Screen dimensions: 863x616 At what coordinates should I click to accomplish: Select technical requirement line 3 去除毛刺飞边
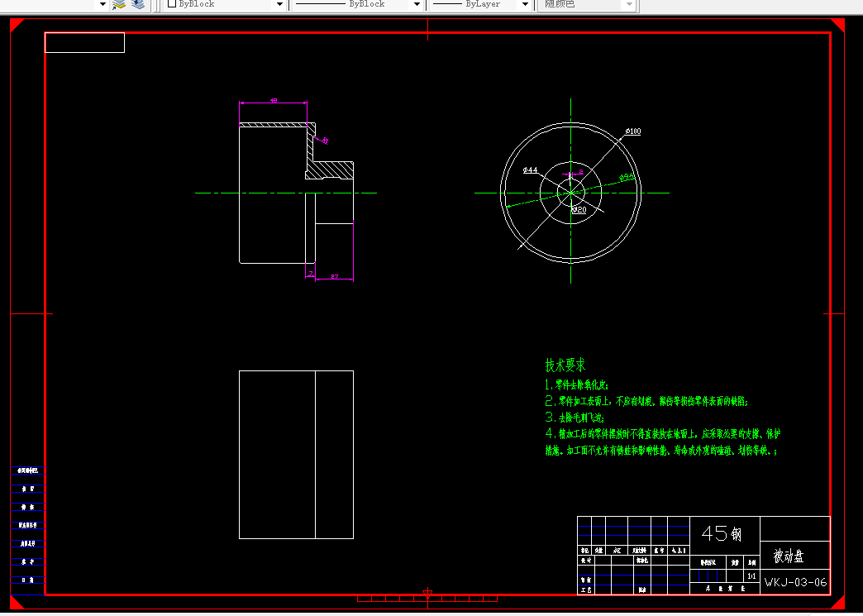(575, 418)
